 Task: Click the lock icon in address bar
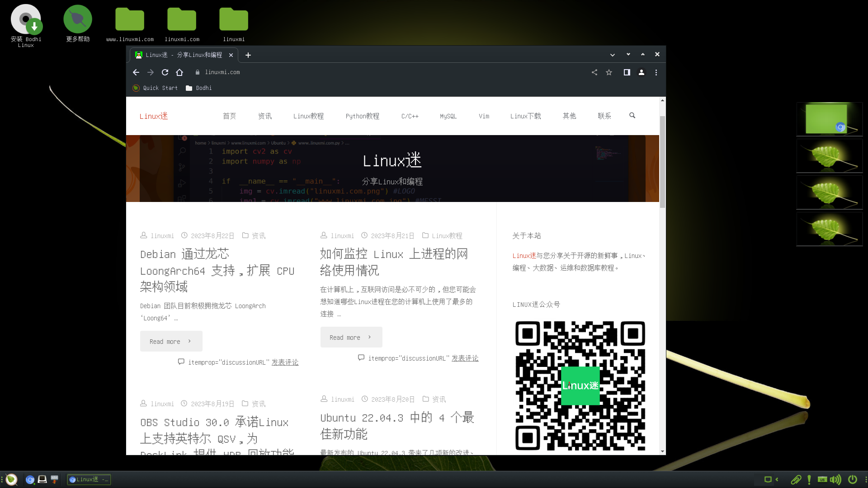click(198, 72)
